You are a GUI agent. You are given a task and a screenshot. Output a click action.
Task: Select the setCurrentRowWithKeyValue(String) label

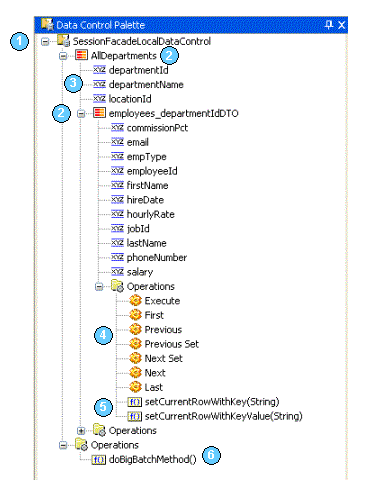coord(224,416)
